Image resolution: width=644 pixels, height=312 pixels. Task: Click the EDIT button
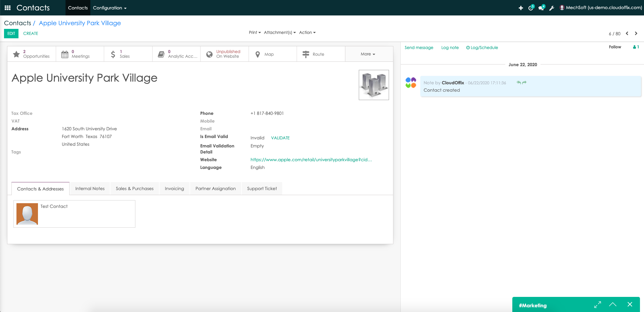[x=11, y=34]
